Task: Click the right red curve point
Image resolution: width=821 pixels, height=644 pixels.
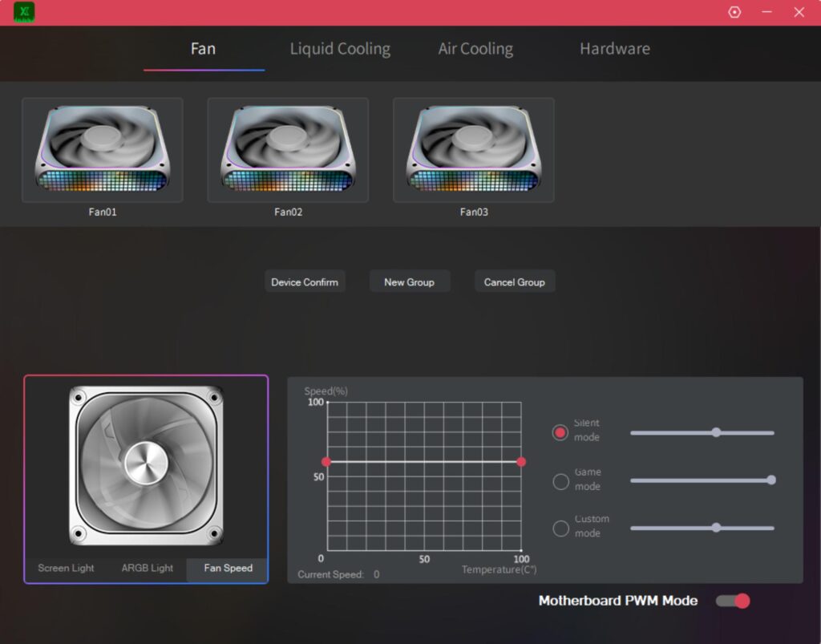Action: point(521,462)
